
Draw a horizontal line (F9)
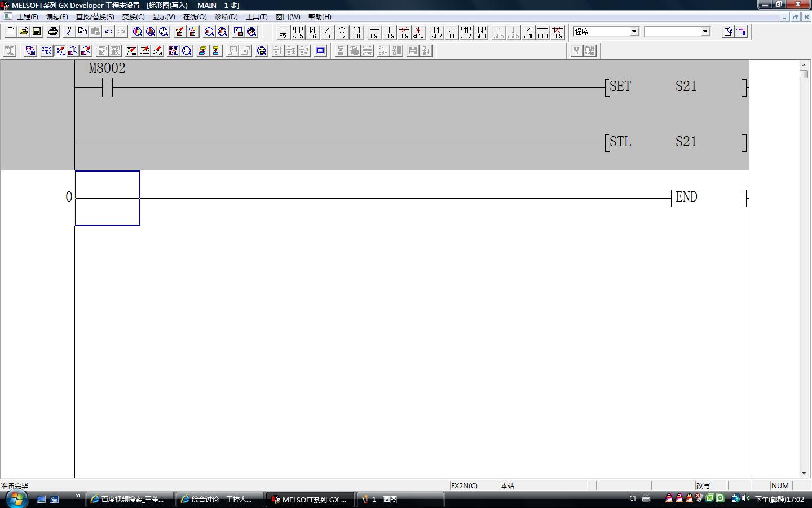pos(374,32)
